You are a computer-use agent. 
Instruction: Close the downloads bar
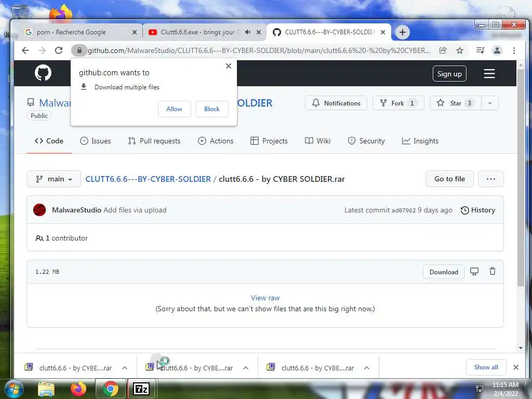tap(516, 367)
